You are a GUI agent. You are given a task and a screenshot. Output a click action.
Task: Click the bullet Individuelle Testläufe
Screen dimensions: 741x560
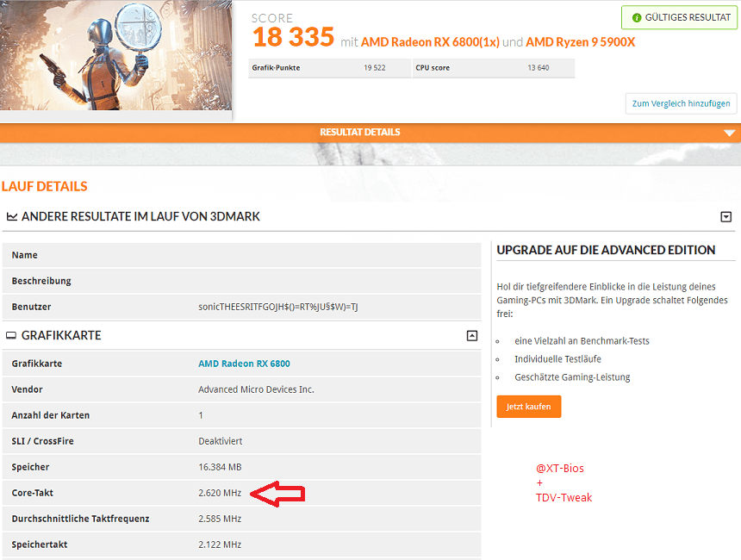[557, 358]
